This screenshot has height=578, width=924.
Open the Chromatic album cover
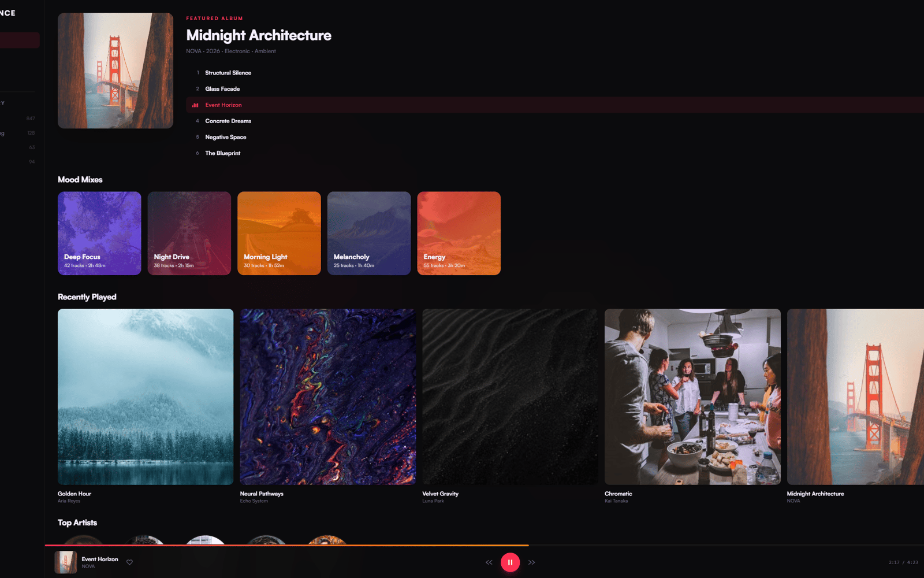(x=692, y=397)
